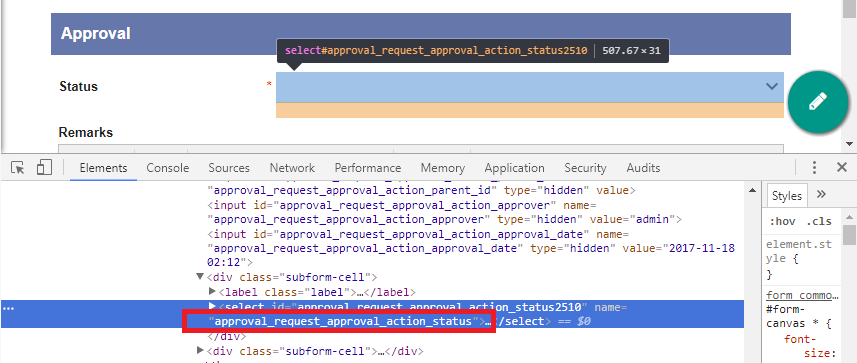Collapse the subform-cell div node
Viewport: 857px width, 363px height.
[200, 277]
